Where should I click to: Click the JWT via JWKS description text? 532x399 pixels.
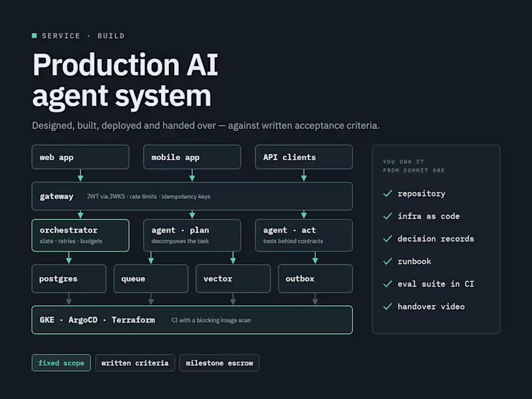[x=148, y=196]
